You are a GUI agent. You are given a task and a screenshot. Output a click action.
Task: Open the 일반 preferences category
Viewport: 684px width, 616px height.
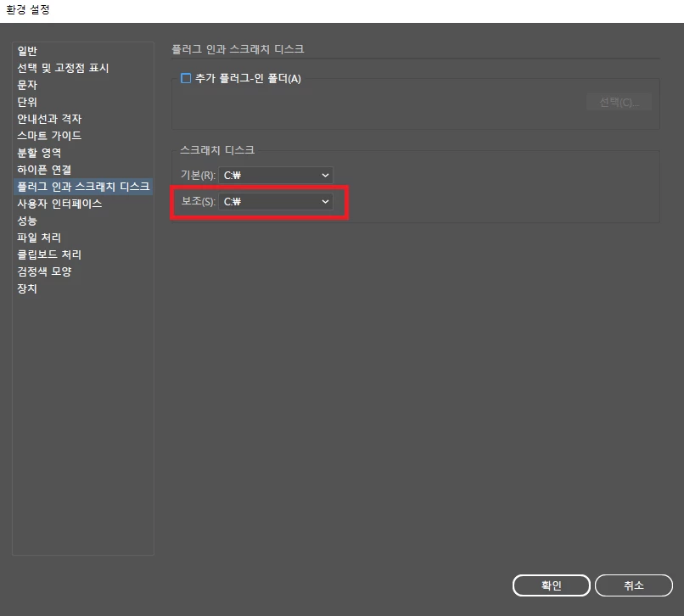click(x=27, y=51)
